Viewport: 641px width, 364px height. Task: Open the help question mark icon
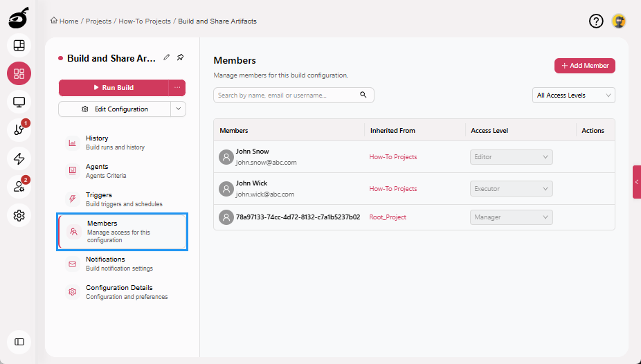click(596, 21)
